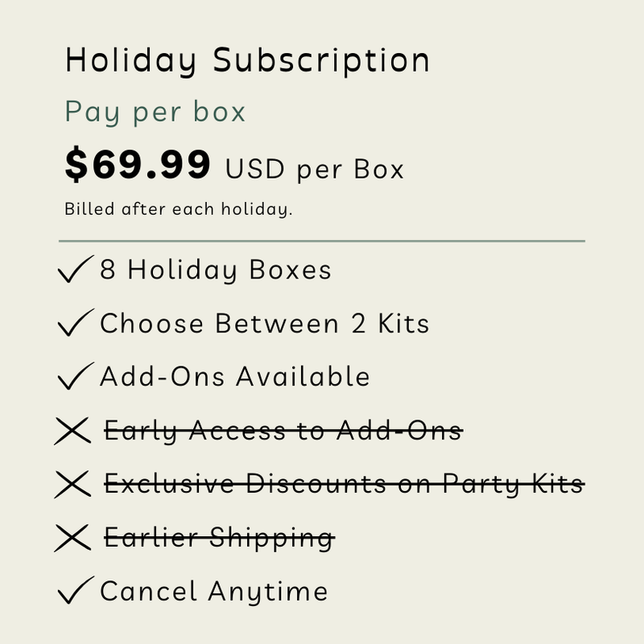This screenshot has height=644, width=644.
Task: Click the USD per Box label
Action: point(315,169)
